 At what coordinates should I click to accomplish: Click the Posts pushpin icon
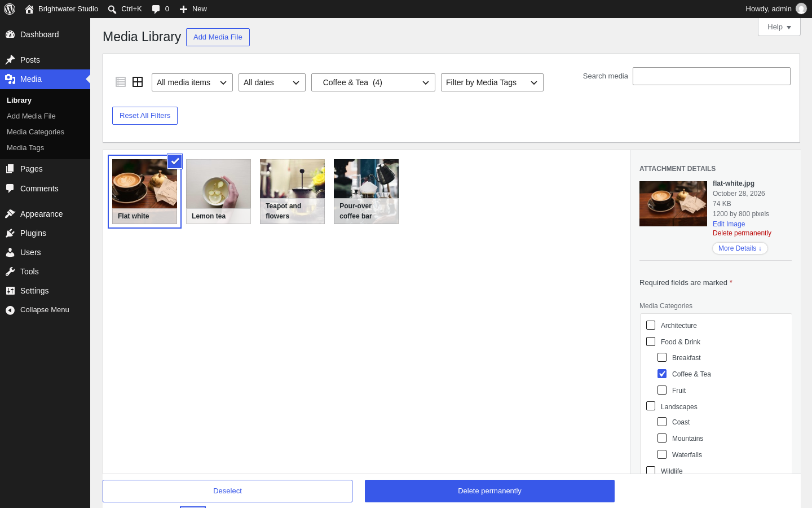10,60
